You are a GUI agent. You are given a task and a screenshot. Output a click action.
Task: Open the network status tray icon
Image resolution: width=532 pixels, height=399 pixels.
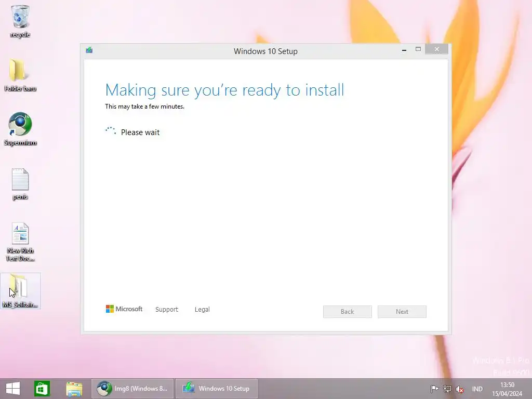447,389
